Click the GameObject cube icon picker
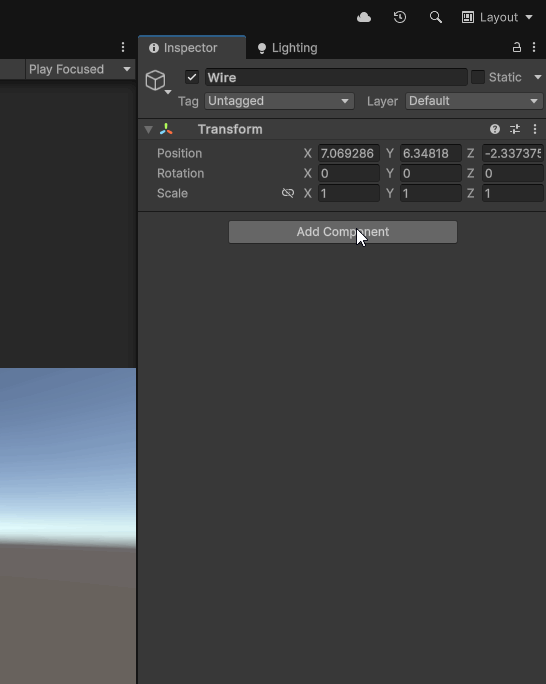Image resolution: width=546 pixels, height=684 pixels. [157, 81]
